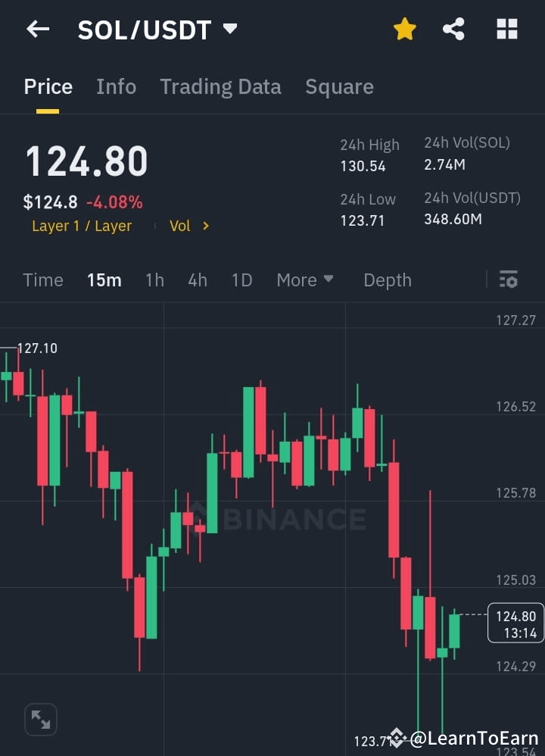View the Trading Data tab
This screenshot has height=756, width=545.
pyautogui.click(x=220, y=86)
